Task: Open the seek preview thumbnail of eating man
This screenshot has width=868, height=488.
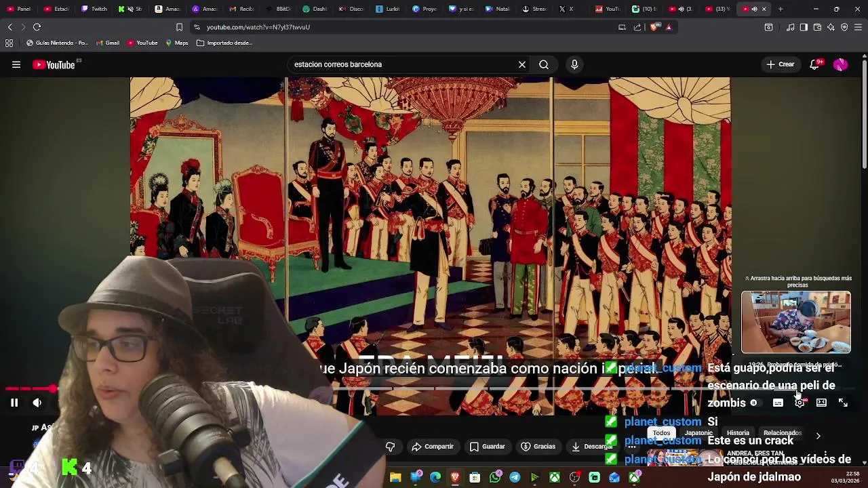Action: click(796, 323)
